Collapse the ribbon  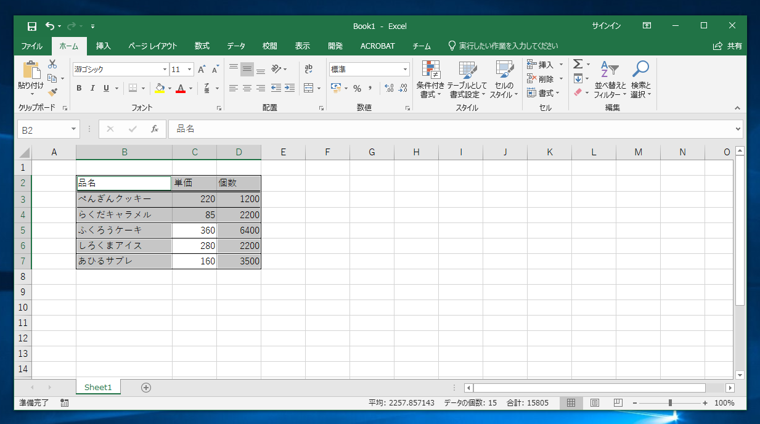[x=737, y=108]
